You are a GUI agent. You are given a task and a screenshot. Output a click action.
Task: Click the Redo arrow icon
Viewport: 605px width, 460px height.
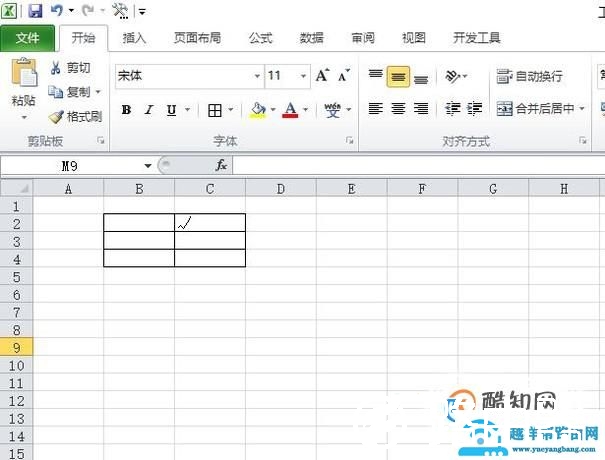[x=88, y=10]
